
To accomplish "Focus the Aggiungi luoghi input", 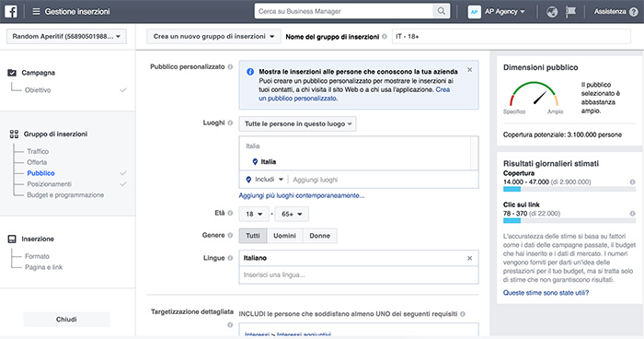I will point(383,180).
